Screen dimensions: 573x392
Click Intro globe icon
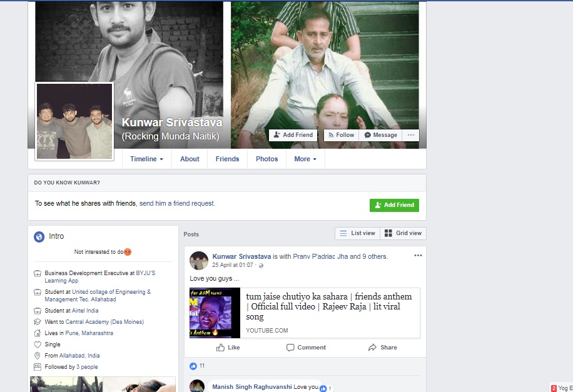[39, 237]
